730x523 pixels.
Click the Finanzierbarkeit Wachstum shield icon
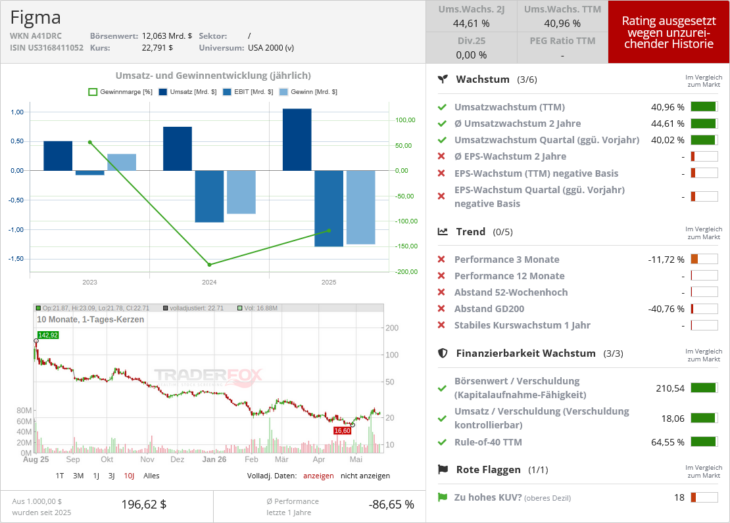442,353
